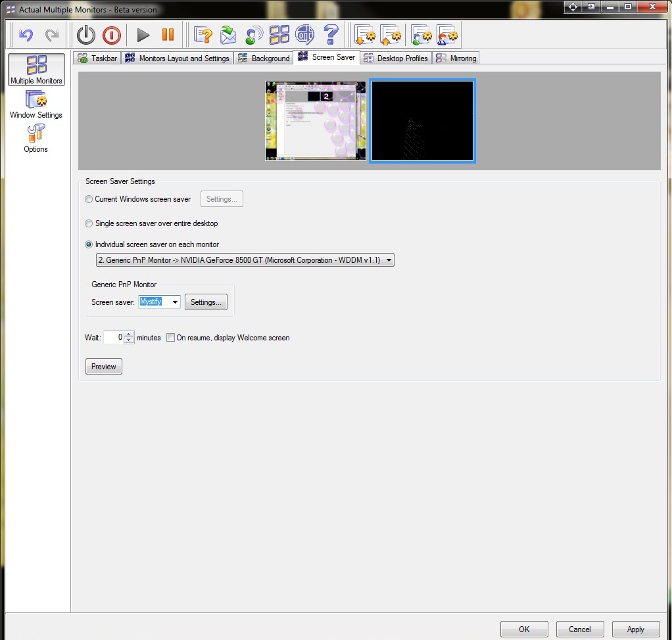Click the OK button
The height and width of the screenshot is (640, 672).
coord(524,629)
